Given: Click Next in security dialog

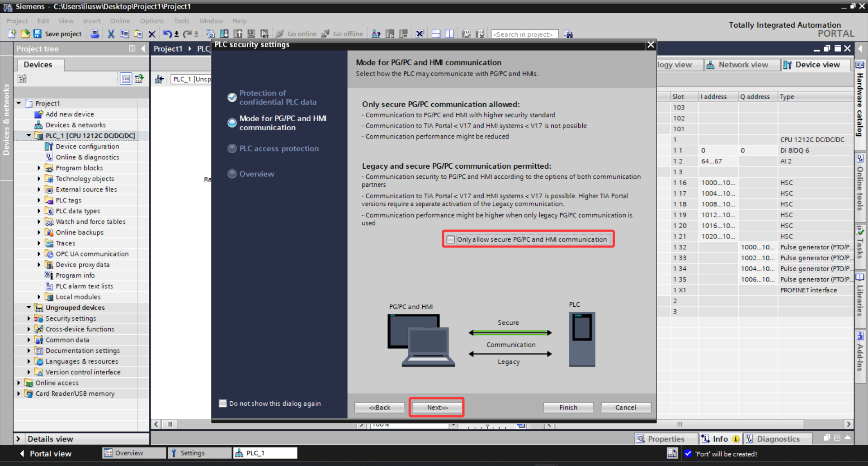Looking at the screenshot, I should pos(437,407).
